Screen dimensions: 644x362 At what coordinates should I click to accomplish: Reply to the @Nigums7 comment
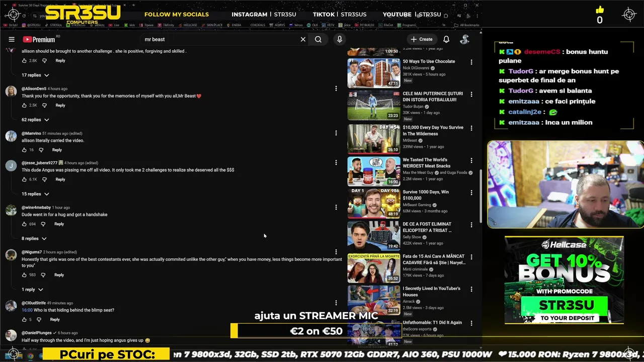click(x=59, y=275)
